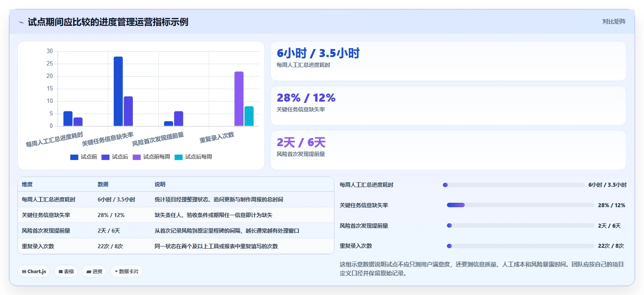Click the description starting 从首次记录风险

[x=227, y=231]
